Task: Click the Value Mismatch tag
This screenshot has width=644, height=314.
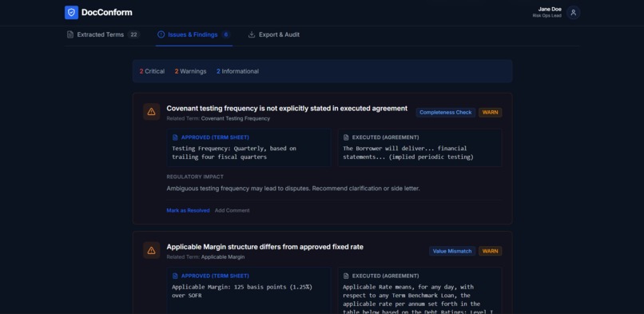Action: click(452, 251)
